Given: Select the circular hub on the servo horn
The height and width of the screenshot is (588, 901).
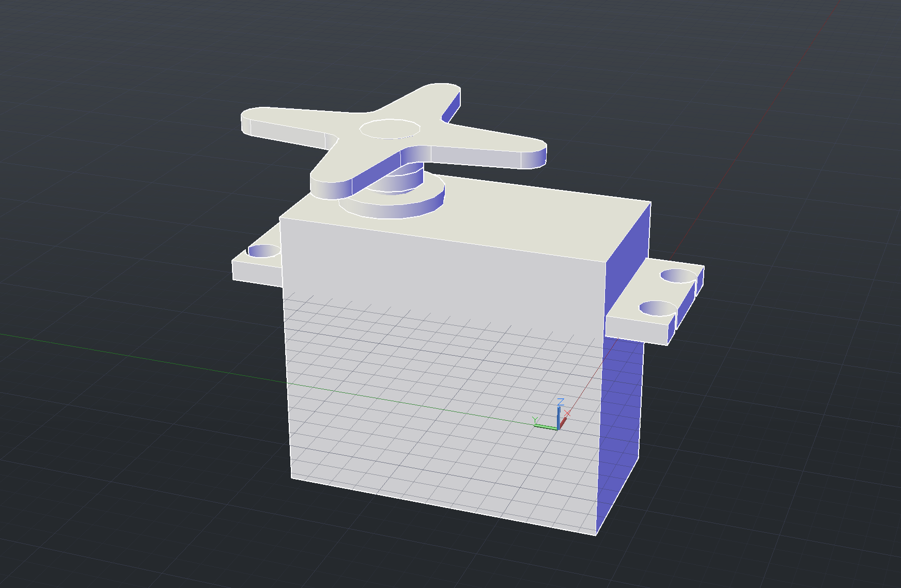Looking at the screenshot, I should (390, 129).
